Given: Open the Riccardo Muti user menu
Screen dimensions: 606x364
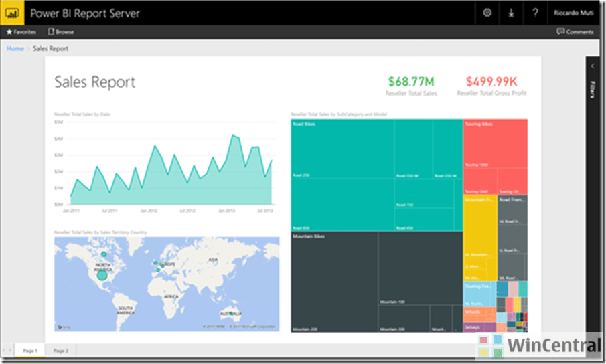Looking at the screenshot, I should [x=573, y=13].
